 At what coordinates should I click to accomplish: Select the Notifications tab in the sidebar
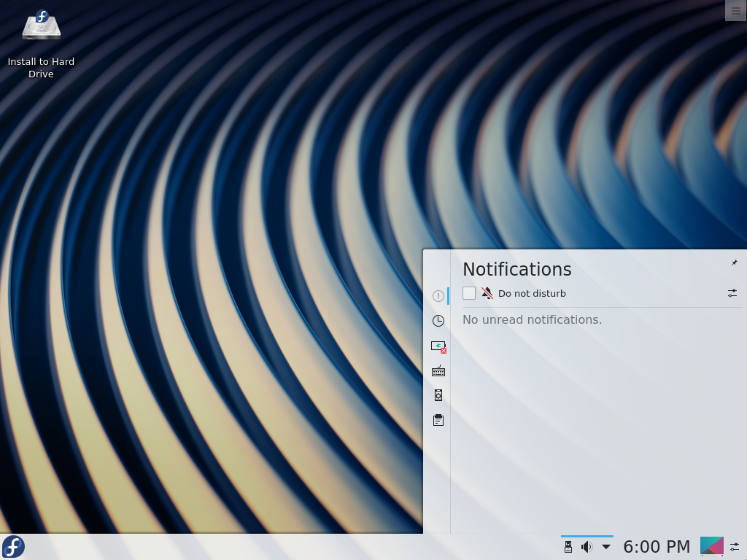click(438, 296)
